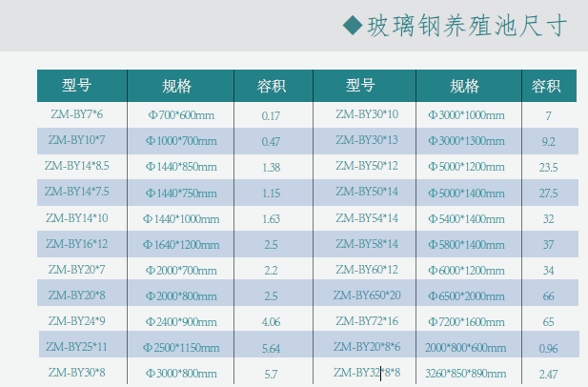Select model ZM-BY50*12
Screen dimensions: 588x387
click(367, 166)
